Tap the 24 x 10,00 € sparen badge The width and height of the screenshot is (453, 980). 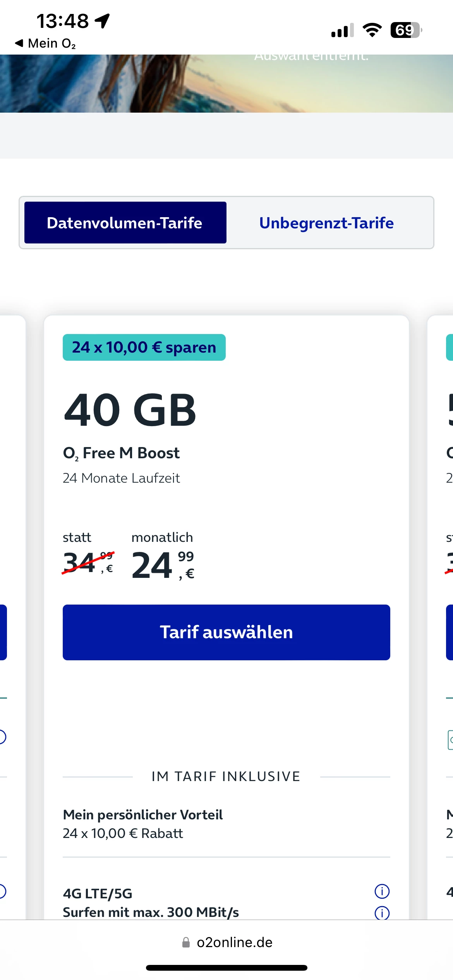tap(144, 347)
